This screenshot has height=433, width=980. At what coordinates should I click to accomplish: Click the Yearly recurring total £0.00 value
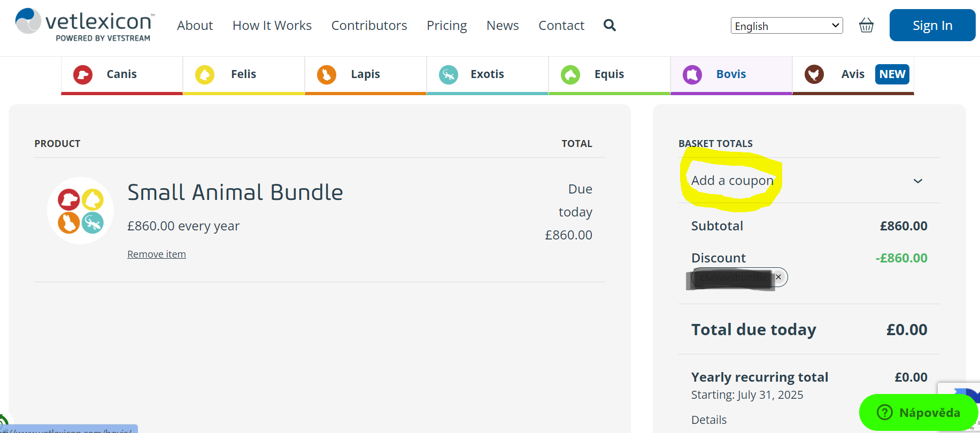(911, 377)
